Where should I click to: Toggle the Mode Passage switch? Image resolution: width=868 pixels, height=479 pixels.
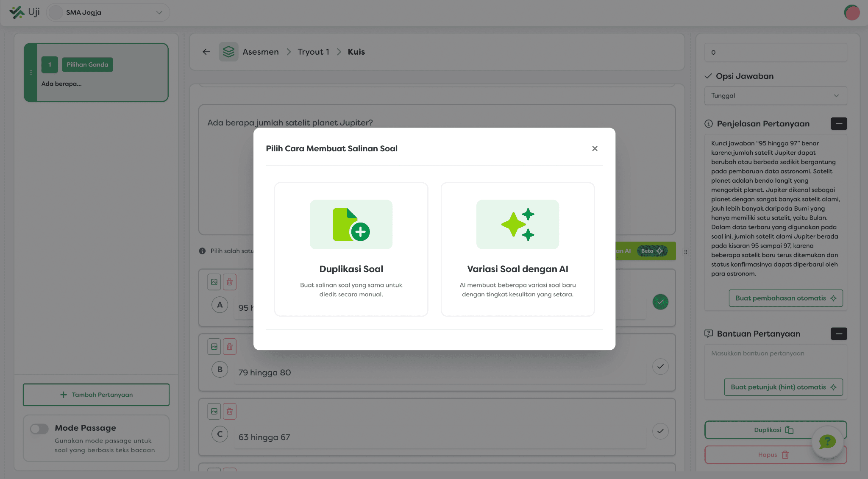39,429
